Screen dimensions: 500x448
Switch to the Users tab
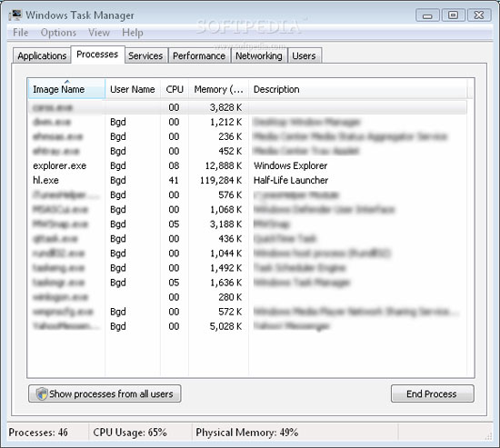pyautogui.click(x=304, y=55)
